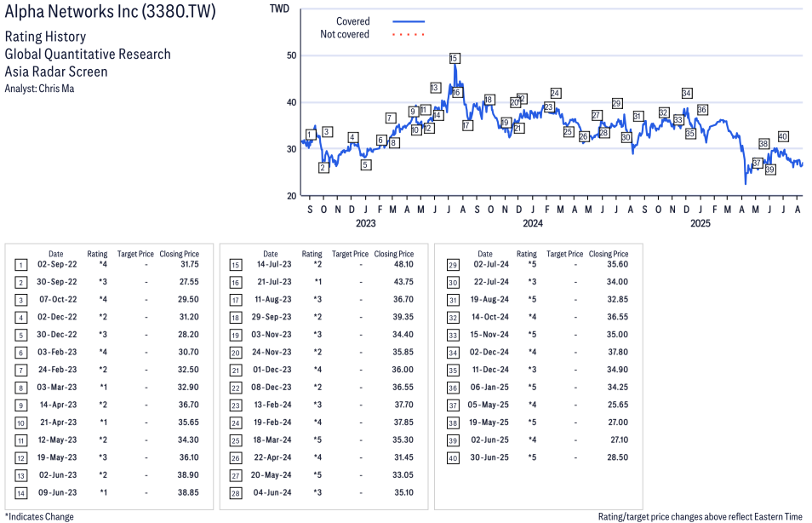Click the 2023 year label under the chart
Screen dimensions: 812x523
point(366,223)
